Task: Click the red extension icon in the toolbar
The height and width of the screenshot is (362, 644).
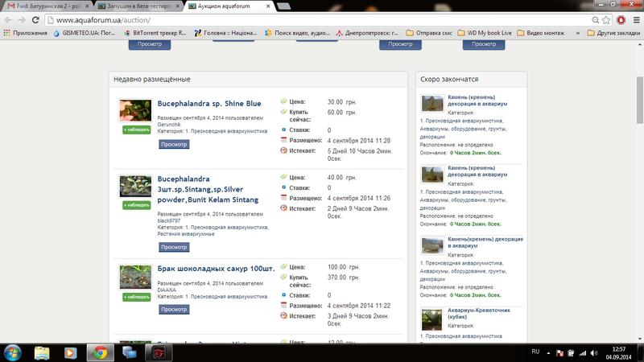Action: (621, 19)
